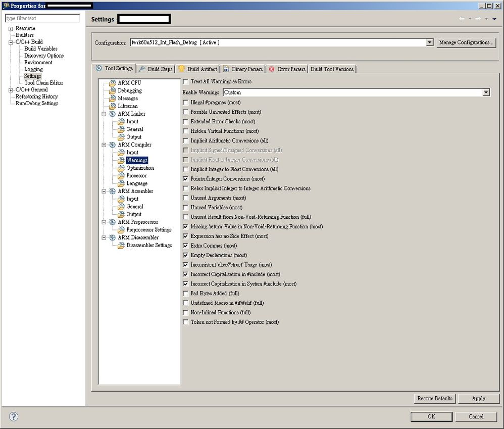Click the forward navigation arrow icon
504x429 pixels.
point(478,19)
